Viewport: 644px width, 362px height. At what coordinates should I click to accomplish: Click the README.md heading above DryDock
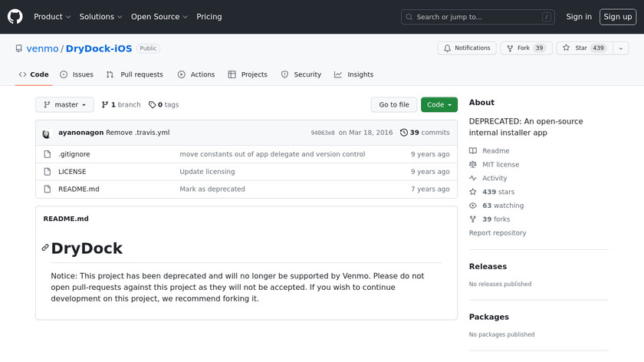(x=66, y=219)
